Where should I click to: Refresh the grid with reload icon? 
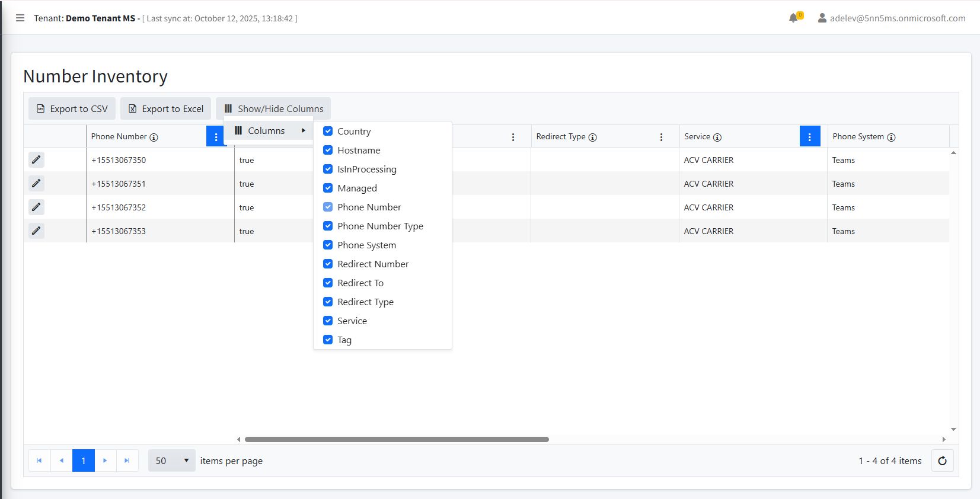942,460
